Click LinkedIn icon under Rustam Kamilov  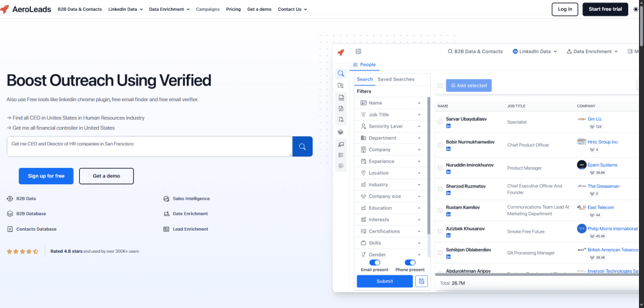448,214
